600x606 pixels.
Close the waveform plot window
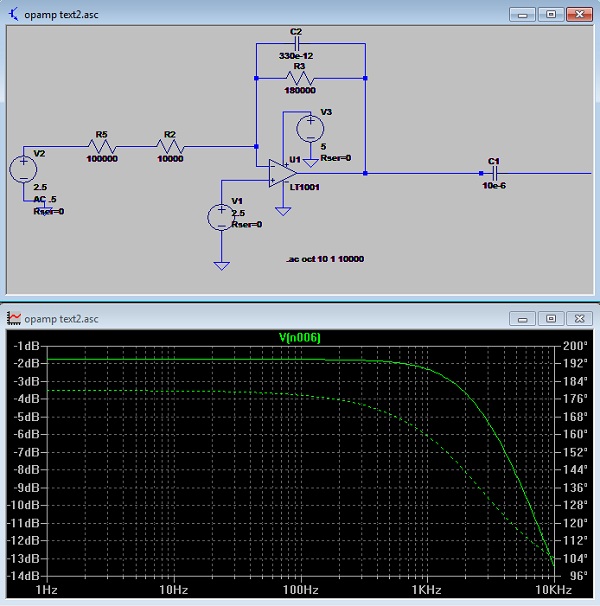pos(579,318)
